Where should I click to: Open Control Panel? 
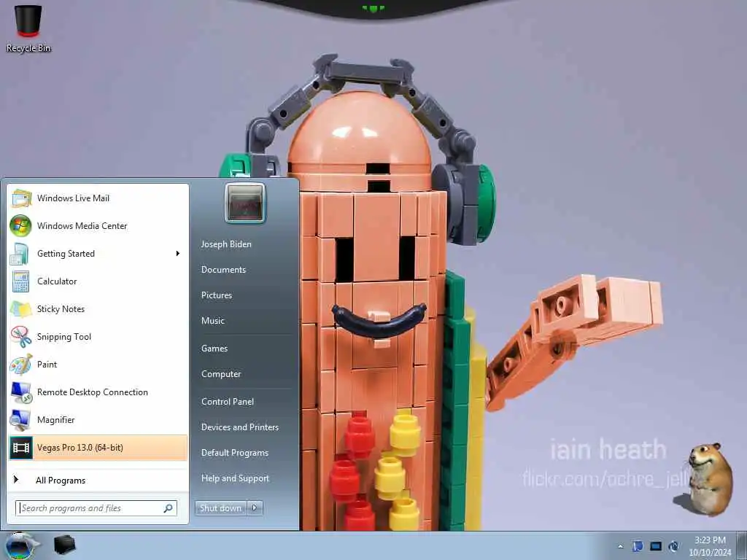pos(228,402)
